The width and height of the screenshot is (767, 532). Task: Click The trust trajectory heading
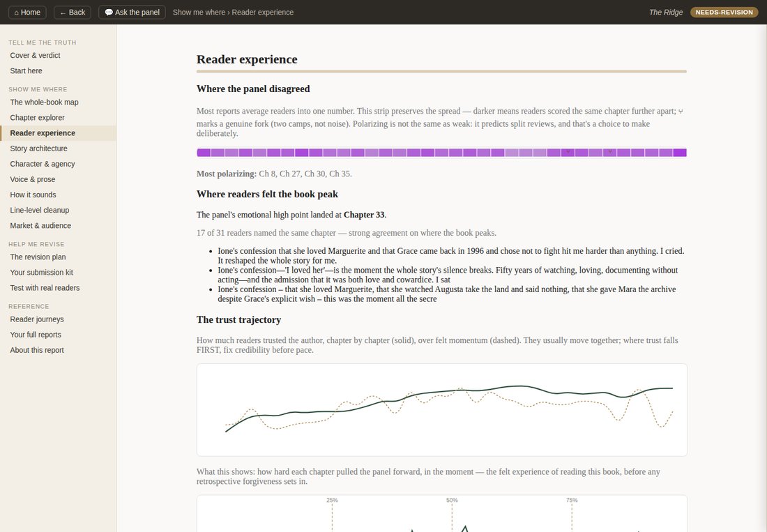[x=238, y=320]
